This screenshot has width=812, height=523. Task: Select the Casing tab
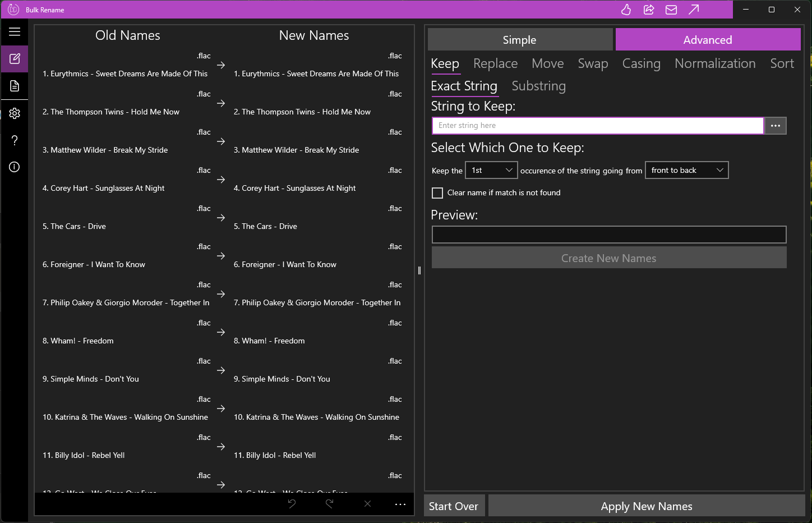click(642, 64)
